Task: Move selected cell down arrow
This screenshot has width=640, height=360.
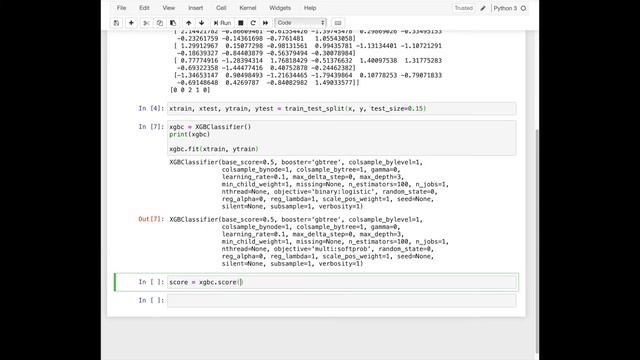Action: (x=202, y=23)
